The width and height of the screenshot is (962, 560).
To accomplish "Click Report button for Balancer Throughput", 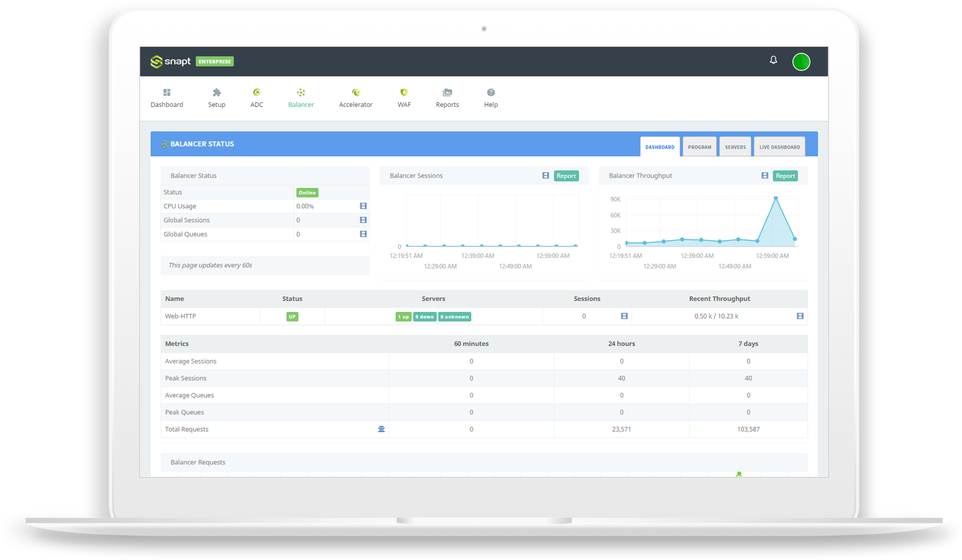I will 785,176.
